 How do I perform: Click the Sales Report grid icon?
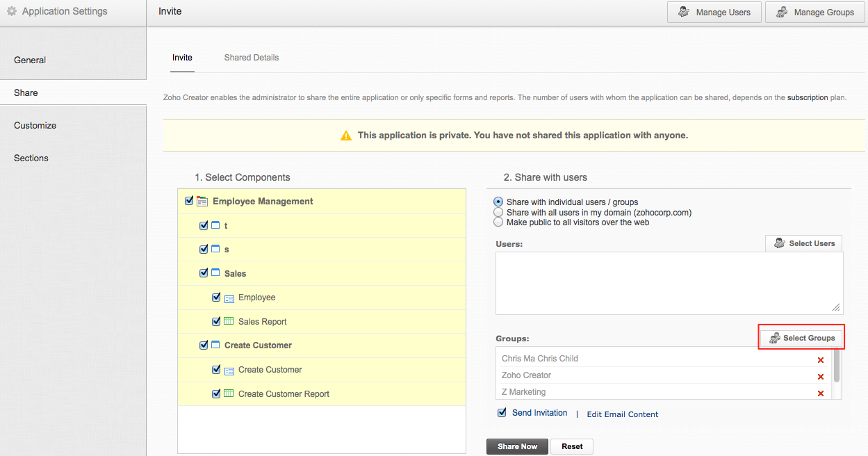[x=229, y=322]
